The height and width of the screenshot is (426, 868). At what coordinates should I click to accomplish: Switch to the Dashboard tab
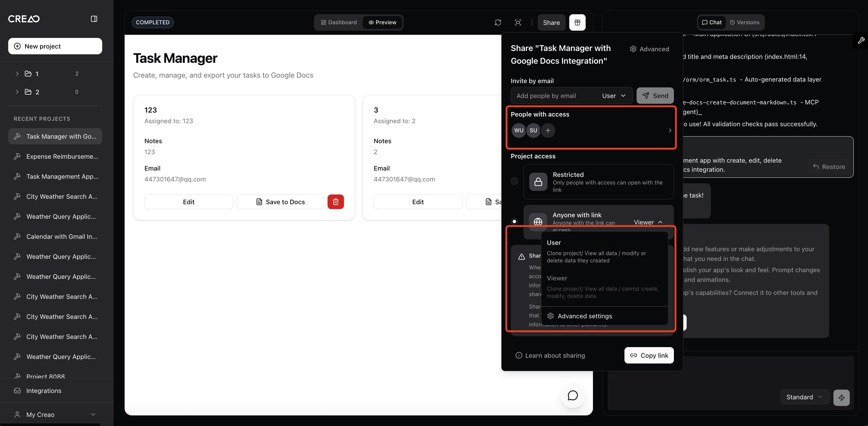coord(339,22)
